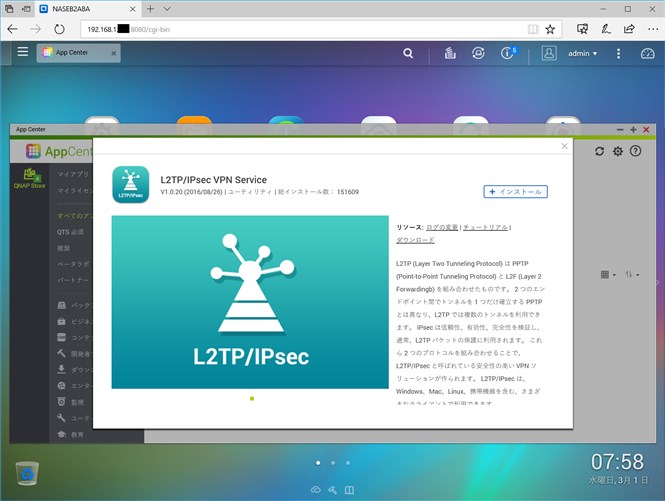This screenshot has width=665, height=501.
Task: Open the QTS vertical three-dot More menu
Action: 618,53
